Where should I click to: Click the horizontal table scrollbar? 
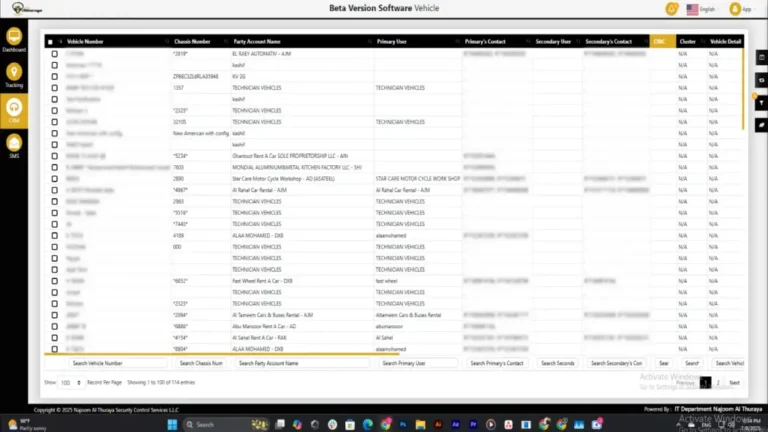pyautogui.click(x=221, y=354)
